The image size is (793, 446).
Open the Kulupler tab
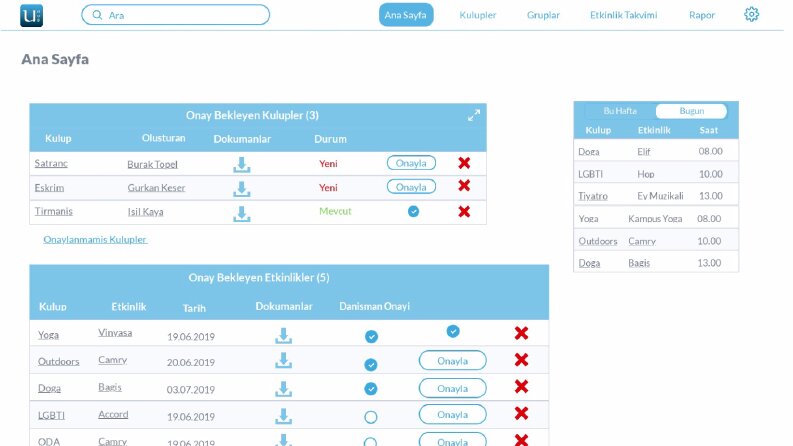pyautogui.click(x=477, y=15)
